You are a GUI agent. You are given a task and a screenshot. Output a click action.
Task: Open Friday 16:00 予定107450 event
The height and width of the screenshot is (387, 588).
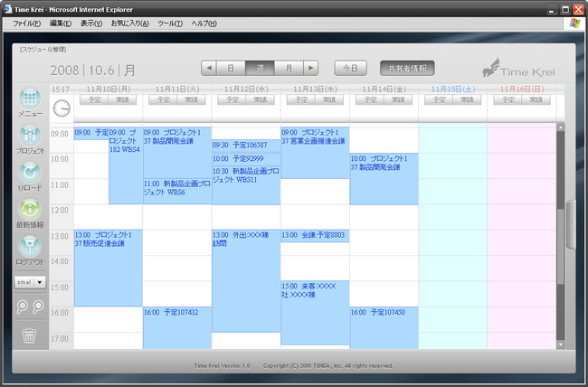(x=384, y=328)
